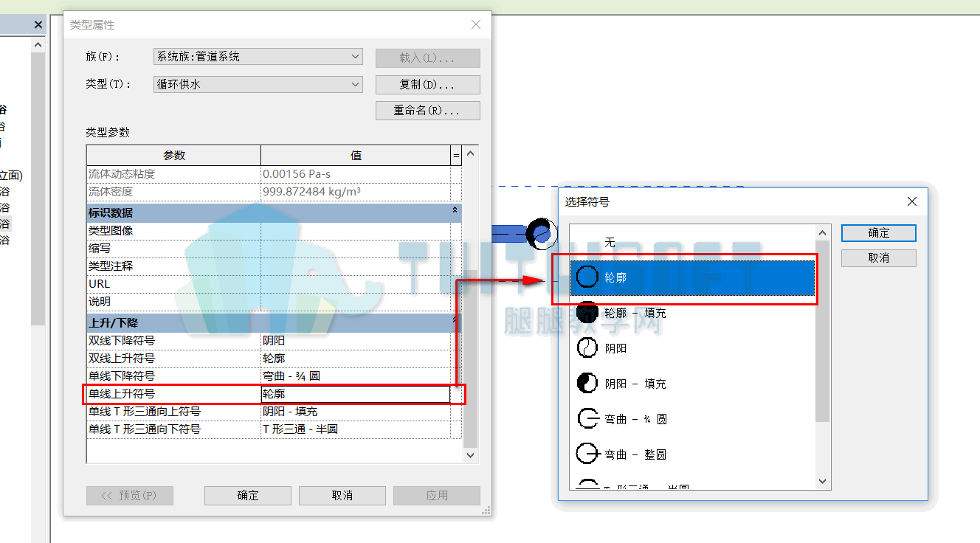Viewport: 980px width, 543px height.
Task: Choose the 轮廓 - 填充 filled circle symbol
Action: 587,313
